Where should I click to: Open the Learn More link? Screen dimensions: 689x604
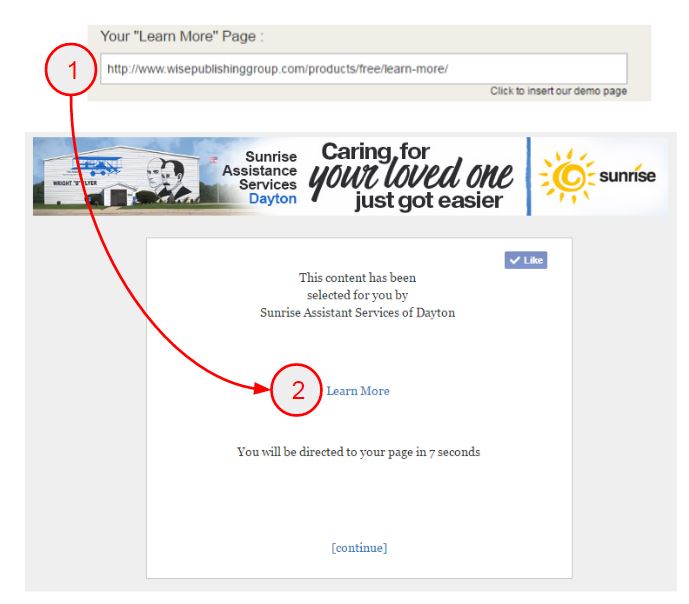tap(358, 391)
